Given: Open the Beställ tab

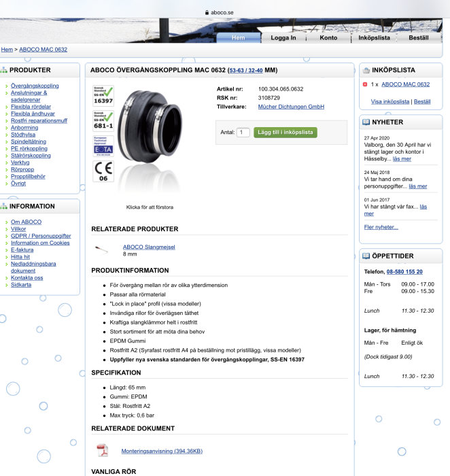Looking at the screenshot, I should point(419,37).
